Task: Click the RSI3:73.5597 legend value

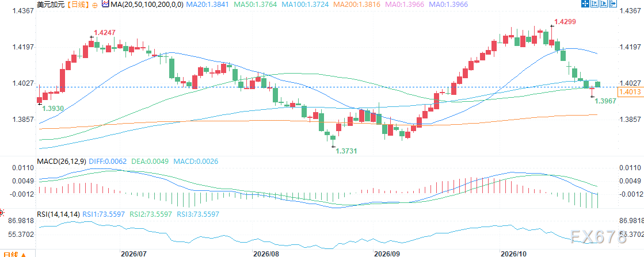Action: [198, 214]
